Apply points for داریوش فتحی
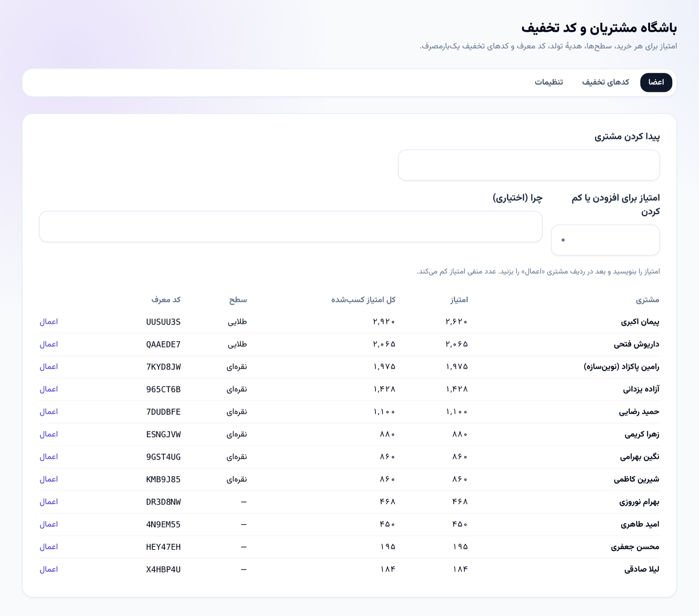This screenshot has width=699, height=616. pos(49,344)
